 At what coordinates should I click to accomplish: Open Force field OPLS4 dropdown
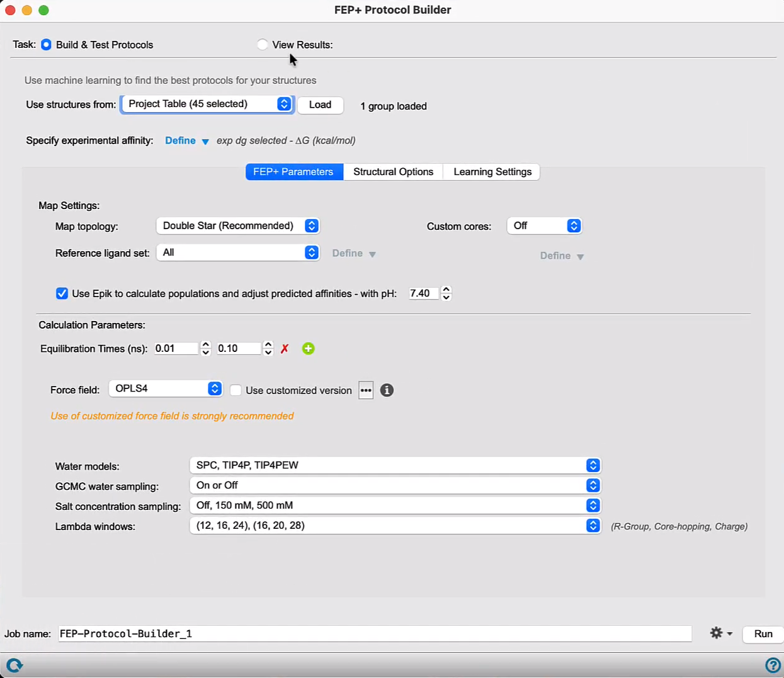(x=166, y=388)
